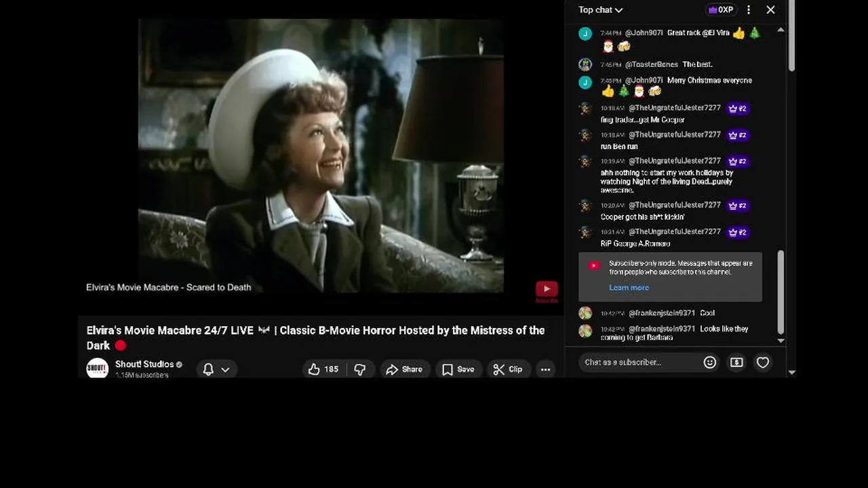Image resolution: width=868 pixels, height=488 pixels.
Task: Click the video player frame
Action: (x=321, y=156)
